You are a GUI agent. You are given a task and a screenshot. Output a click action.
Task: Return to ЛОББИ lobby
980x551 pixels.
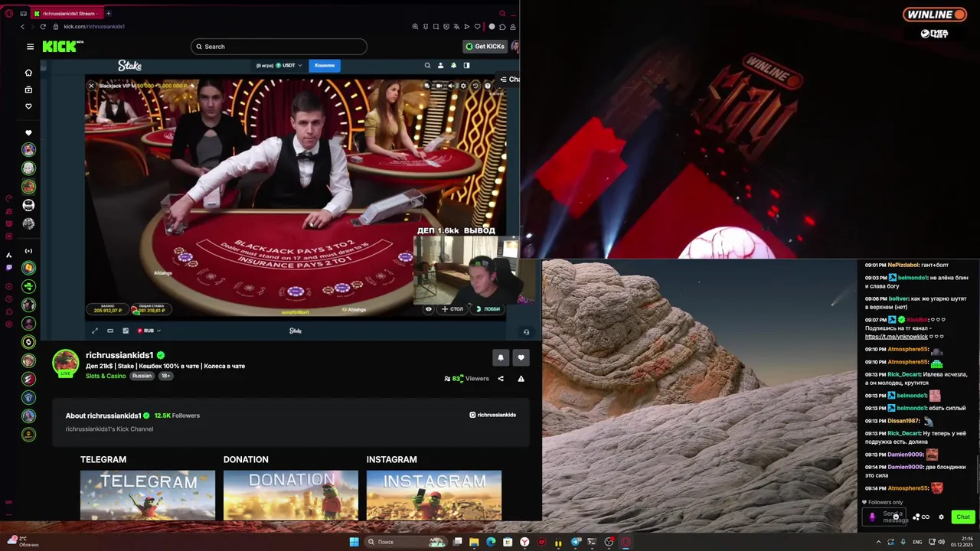point(487,309)
